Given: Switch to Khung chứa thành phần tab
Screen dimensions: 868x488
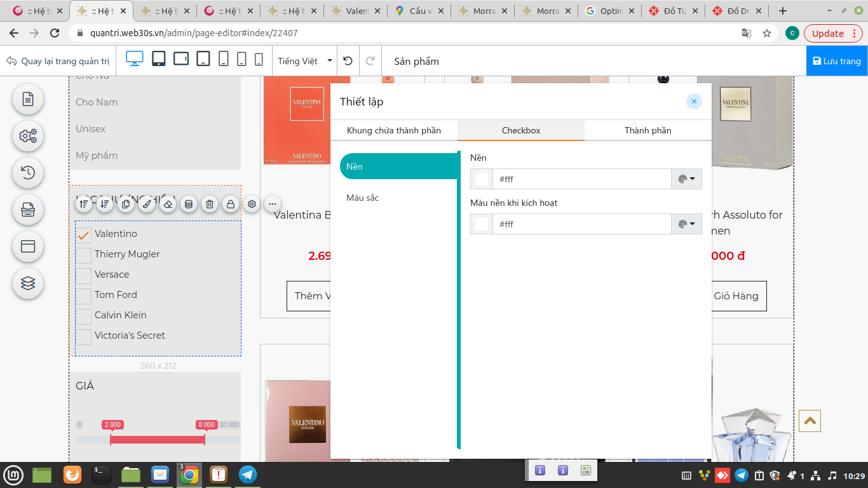Looking at the screenshot, I should tap(394, 130).
